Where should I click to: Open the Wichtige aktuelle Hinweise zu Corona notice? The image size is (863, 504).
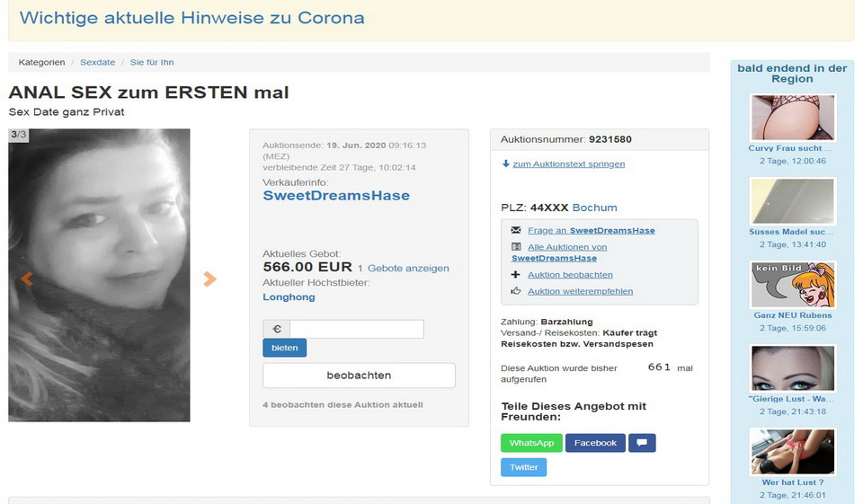click(191, 18)
